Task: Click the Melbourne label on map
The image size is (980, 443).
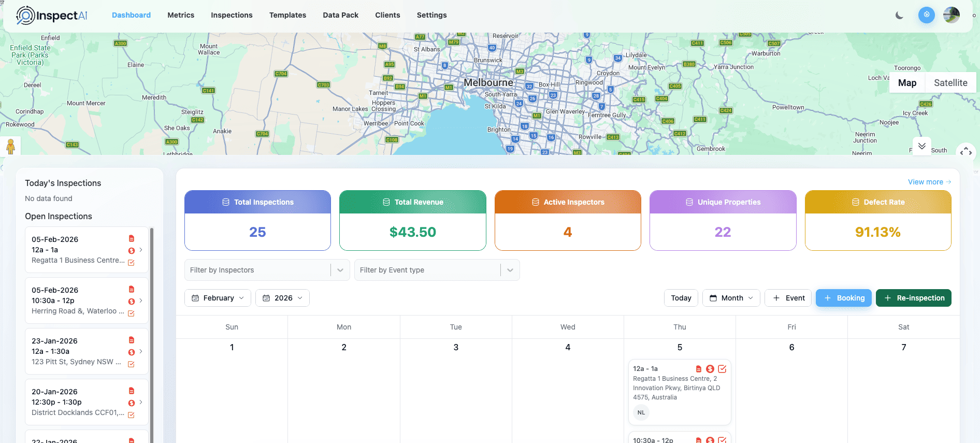Action: pyautogui.click(x=488, y=82)
